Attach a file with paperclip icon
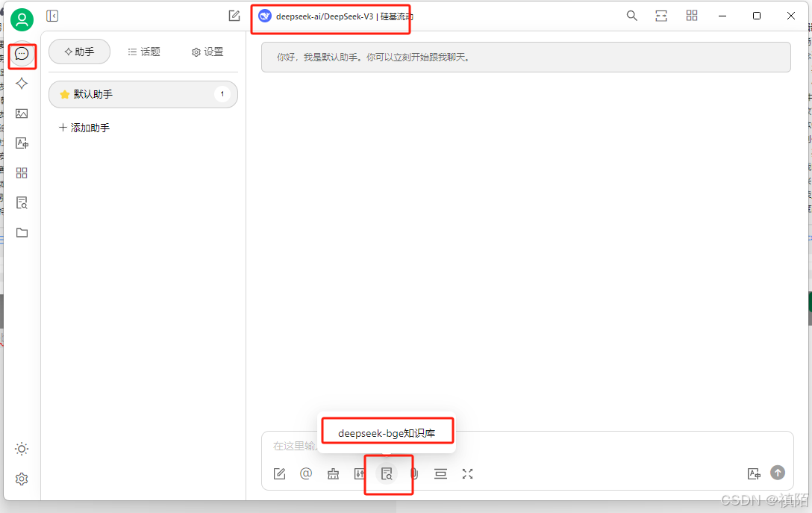 414,473
